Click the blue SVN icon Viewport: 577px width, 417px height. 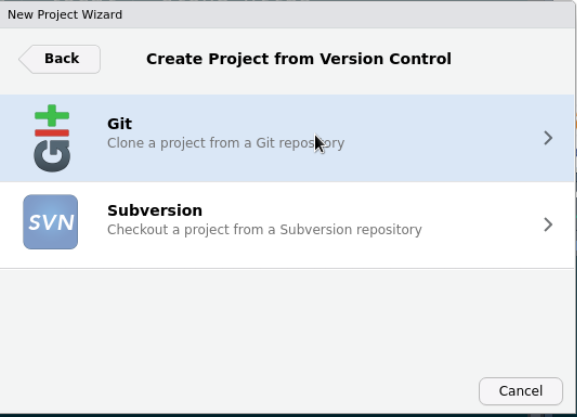point(50,222)
